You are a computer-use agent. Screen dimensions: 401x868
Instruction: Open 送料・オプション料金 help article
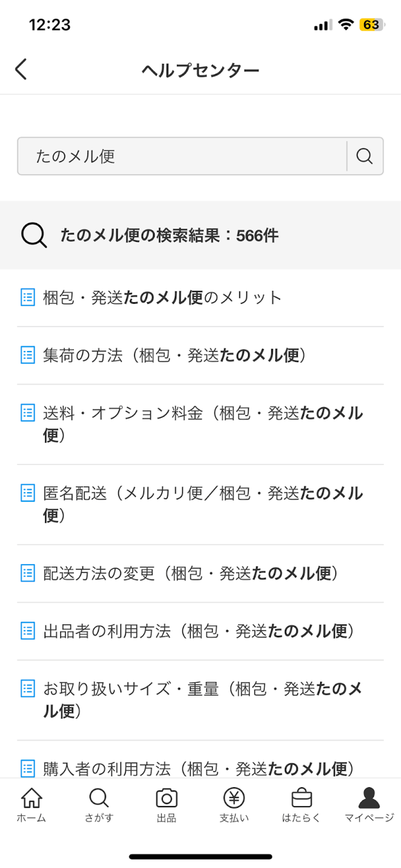203,424
